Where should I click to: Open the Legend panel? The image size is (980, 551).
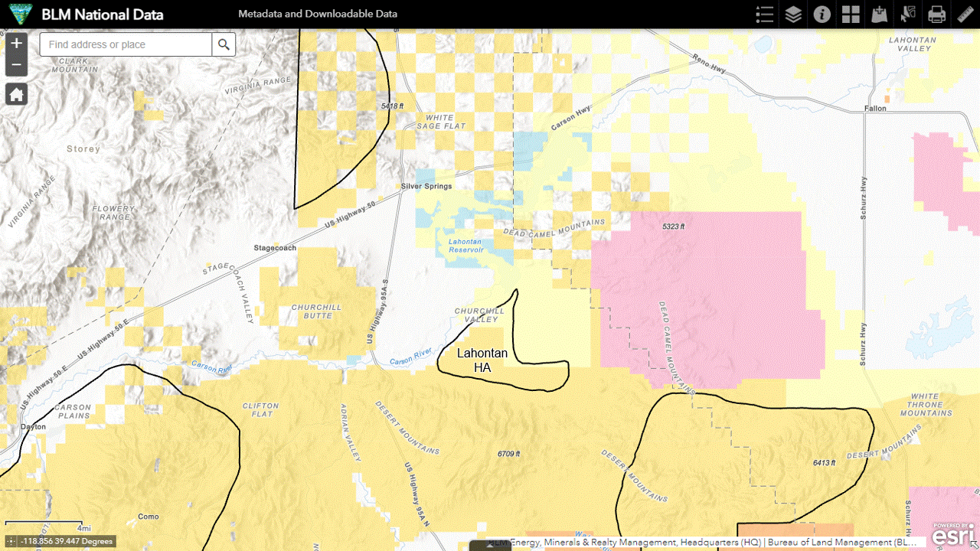pos(764,15)
